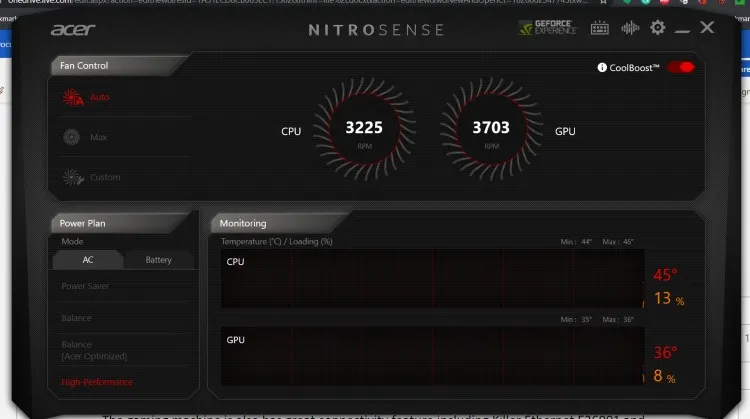Select the Auto fan mode

click(x=99, y=98)
